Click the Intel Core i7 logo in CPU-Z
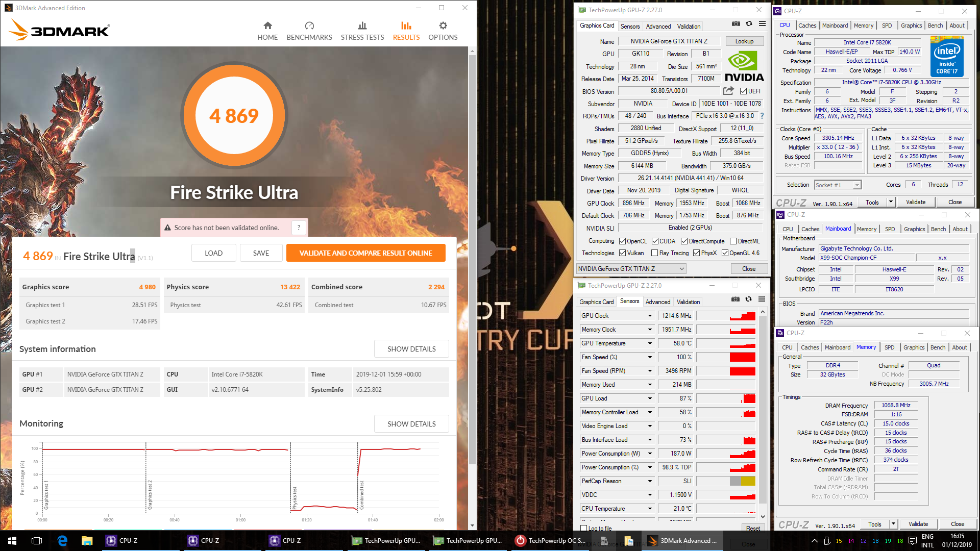The width and height of the screenshot is (980, 551). coord(947,56)
